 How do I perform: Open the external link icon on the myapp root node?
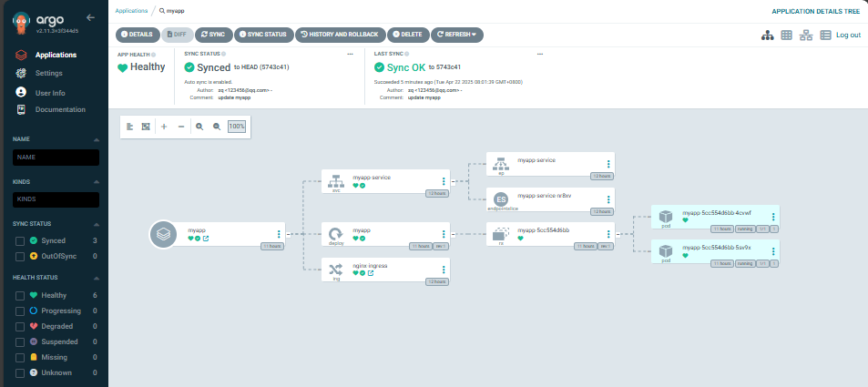tap(206, 239)
